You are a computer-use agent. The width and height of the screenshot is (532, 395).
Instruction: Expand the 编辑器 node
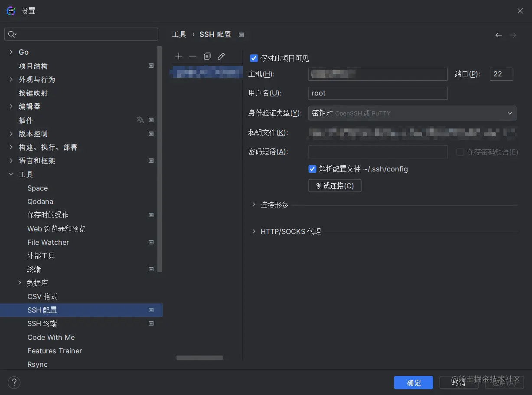click(x=11, y=106)
